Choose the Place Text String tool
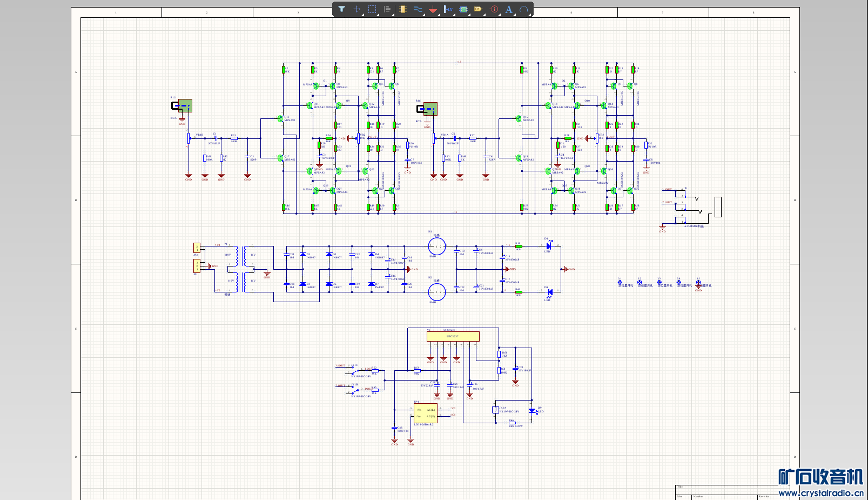Viewport: 868px width, 500px height. click(509, 9)
